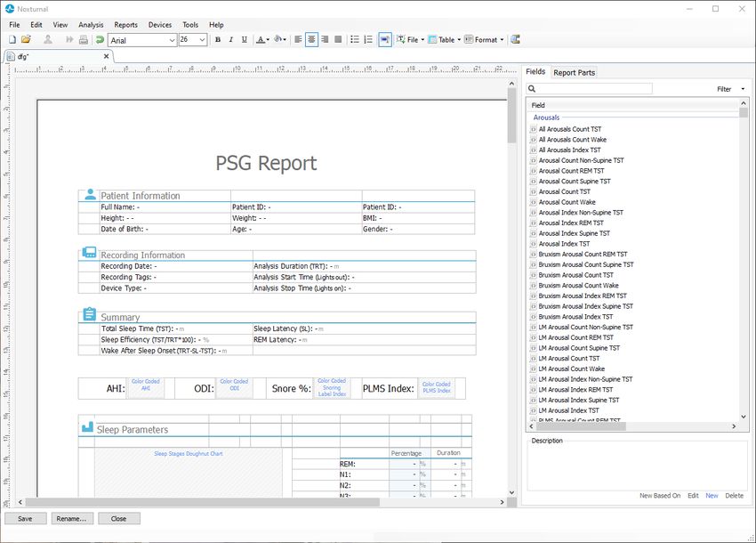Select All Arousals Count TST field
This screenshot has width=756, height=543.
coord(569,129)
